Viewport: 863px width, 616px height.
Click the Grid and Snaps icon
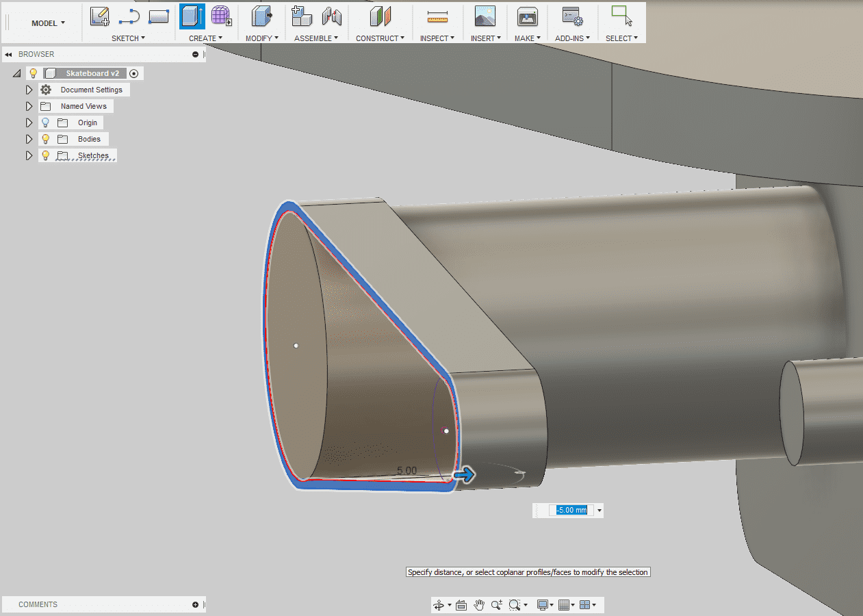[x=564, y=605]
